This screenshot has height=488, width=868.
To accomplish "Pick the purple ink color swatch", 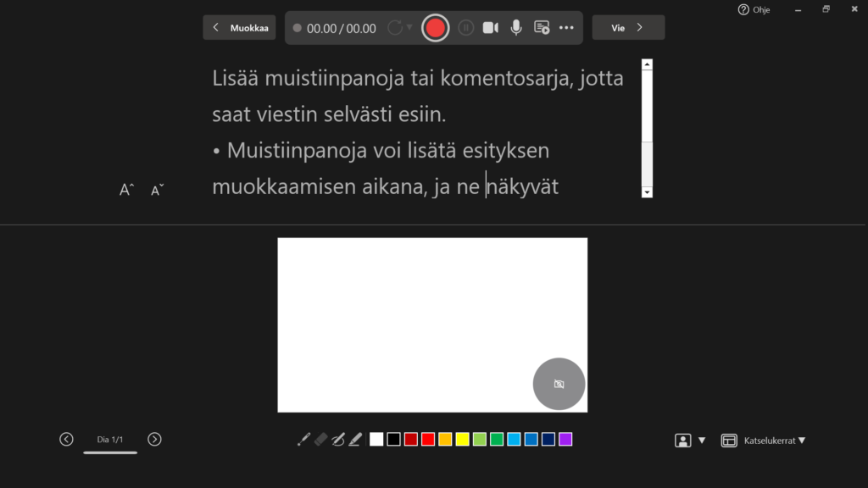I will 565,439.
